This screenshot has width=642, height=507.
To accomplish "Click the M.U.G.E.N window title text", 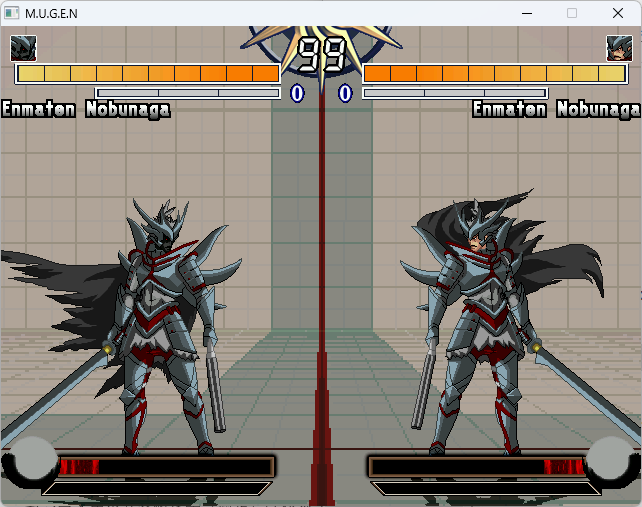I will tap(51, 14).
